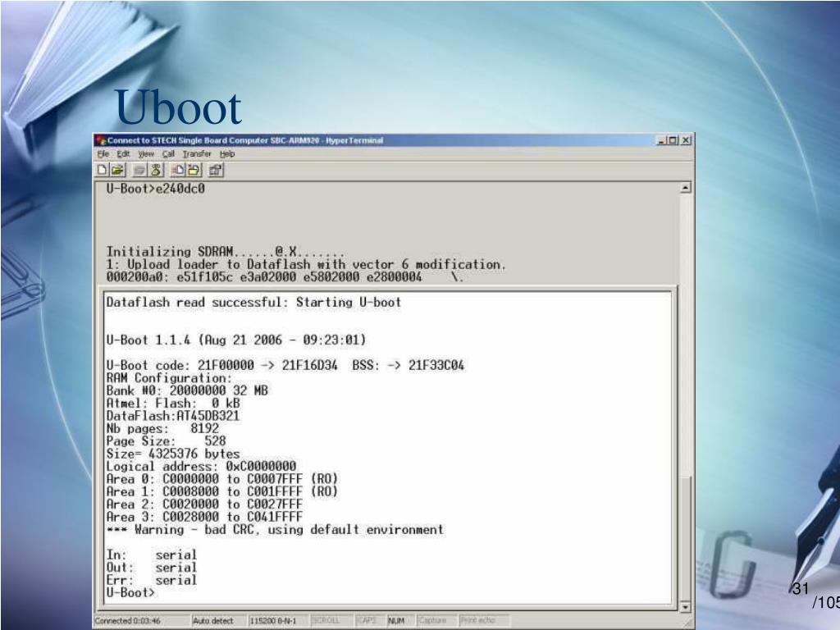Minimize the HyperTerminal window

point(662,140)
